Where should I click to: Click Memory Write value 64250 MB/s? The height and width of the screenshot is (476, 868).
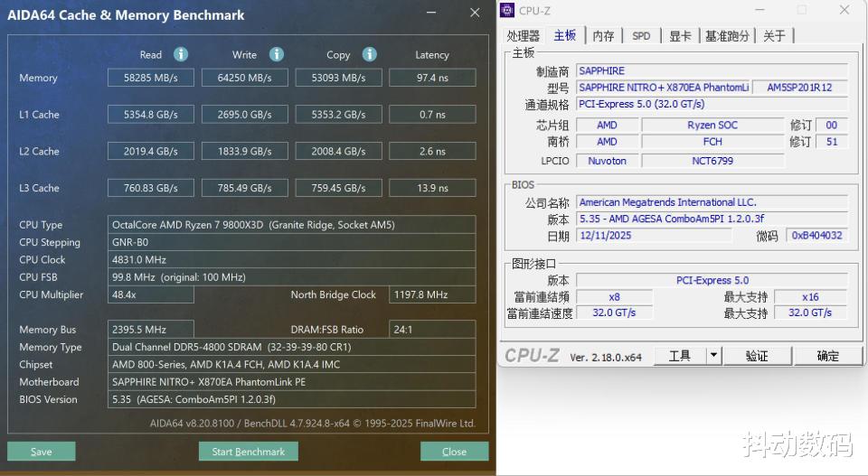(245, 78)
